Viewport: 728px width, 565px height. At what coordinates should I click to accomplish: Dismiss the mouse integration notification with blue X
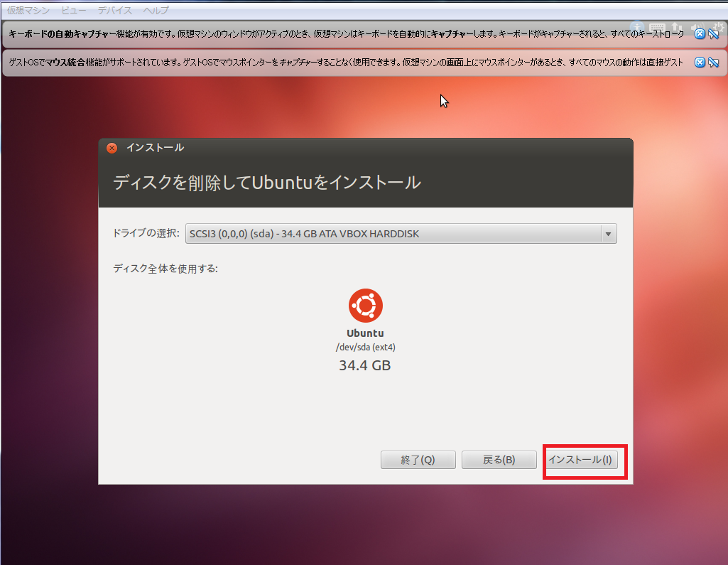[x=700, y=63]
